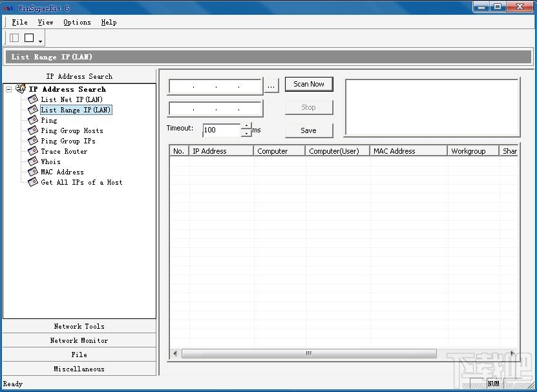The height and width of the screenshot is (392, 537).
Task: Click the Scan Now button
Action: tap(308, 84)
